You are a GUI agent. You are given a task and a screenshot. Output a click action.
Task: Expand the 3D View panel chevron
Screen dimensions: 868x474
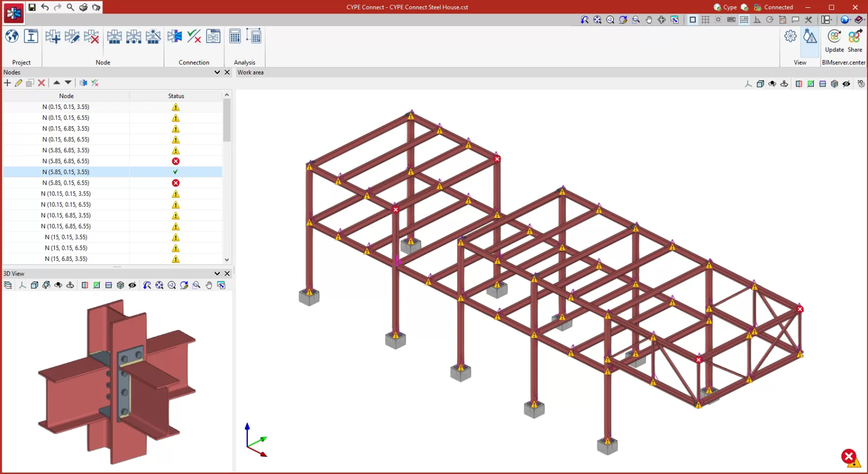217,273
